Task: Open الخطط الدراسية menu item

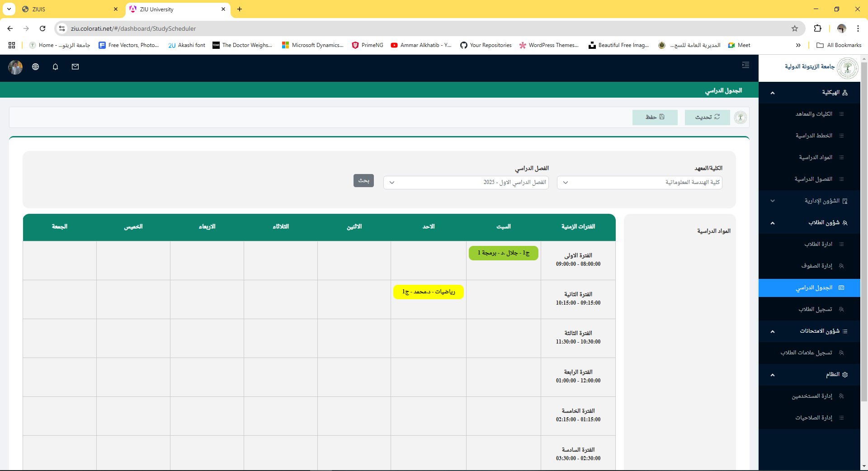Action: [809, 136]
